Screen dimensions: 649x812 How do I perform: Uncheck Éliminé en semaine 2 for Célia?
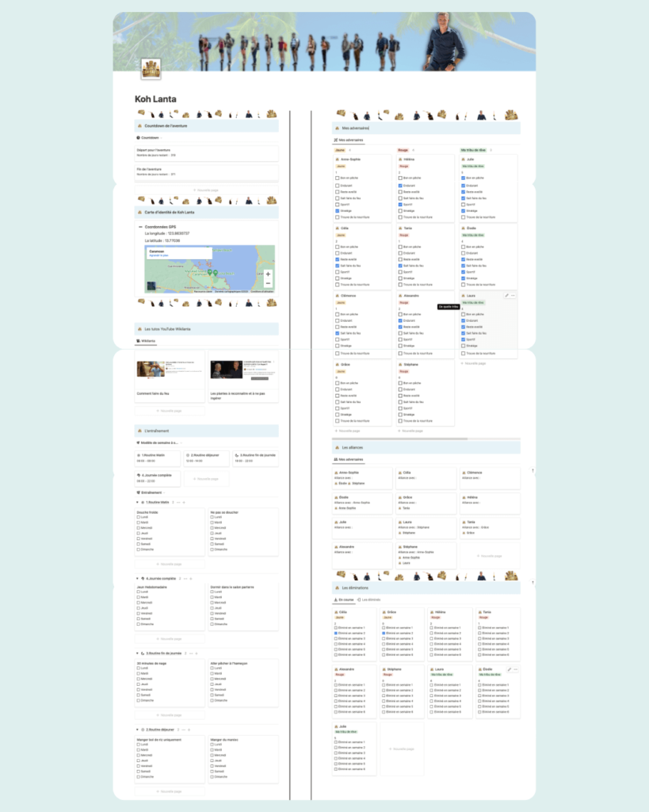(x=336, y=634)
